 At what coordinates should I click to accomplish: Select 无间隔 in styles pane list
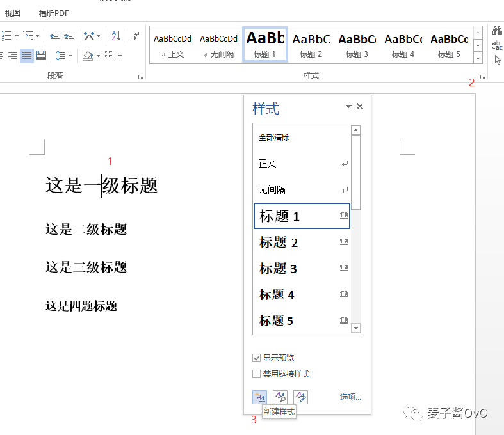pos(302,190)
